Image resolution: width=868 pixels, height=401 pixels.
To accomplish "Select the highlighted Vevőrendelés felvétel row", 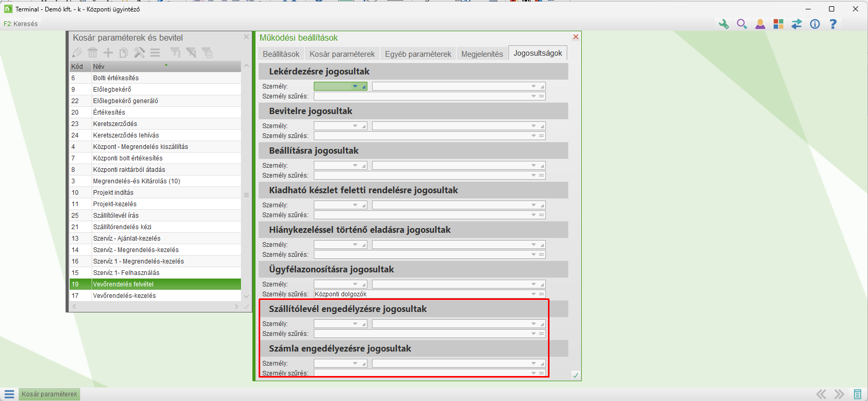I will (155, 284).
